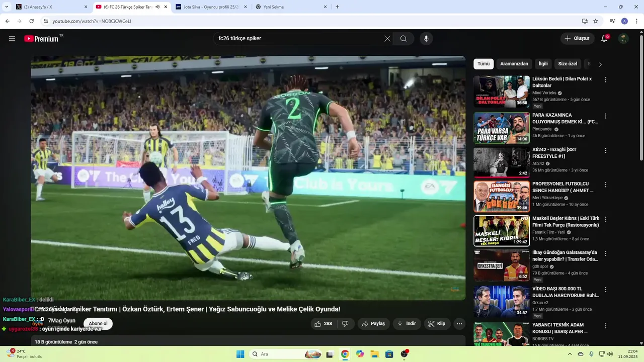This screenshot has height=362, width=644.
Task: Pause the FC 26 video player
Action: [x=248, y=178]
